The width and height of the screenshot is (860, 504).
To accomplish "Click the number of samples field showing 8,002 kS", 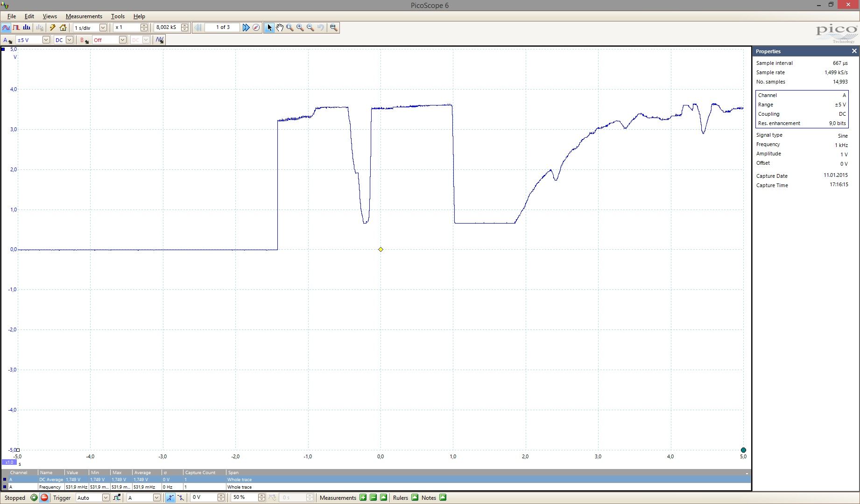I will pyautogui.click(x=167, y=27).
